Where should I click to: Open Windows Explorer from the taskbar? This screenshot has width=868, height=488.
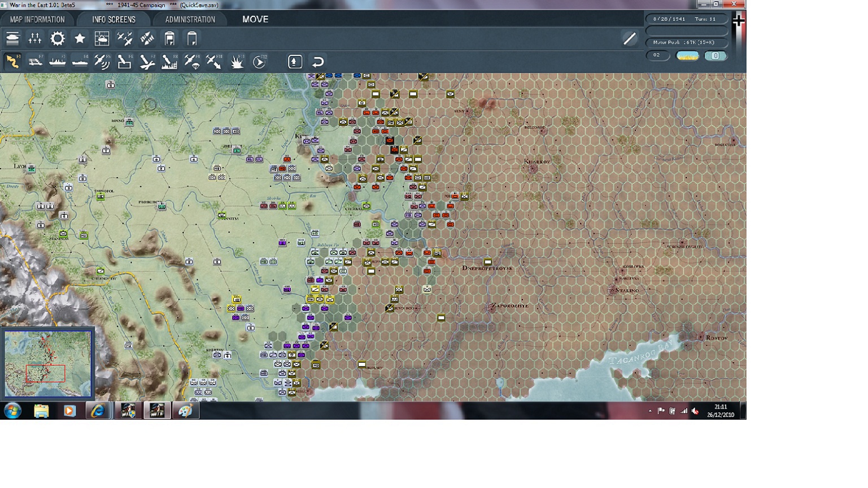41,410
